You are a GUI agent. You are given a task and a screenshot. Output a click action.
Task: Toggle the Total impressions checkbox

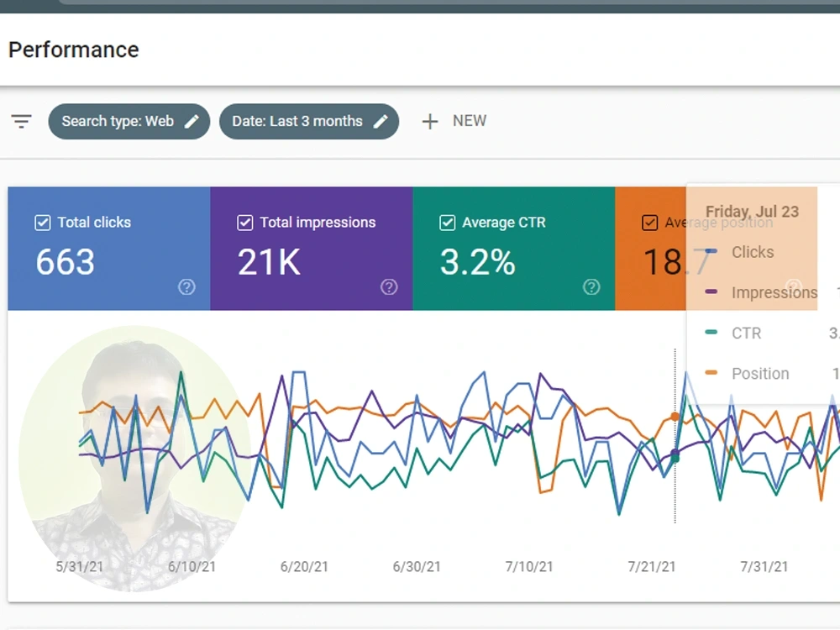click(x=244, y=223)
